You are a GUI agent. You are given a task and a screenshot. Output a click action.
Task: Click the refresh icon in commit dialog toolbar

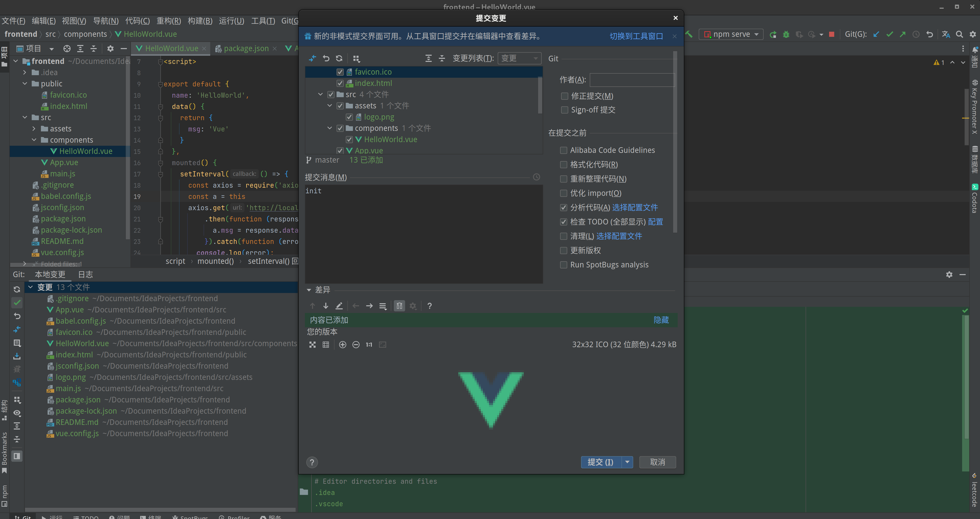pyautogui.click(x=339, y=58)
